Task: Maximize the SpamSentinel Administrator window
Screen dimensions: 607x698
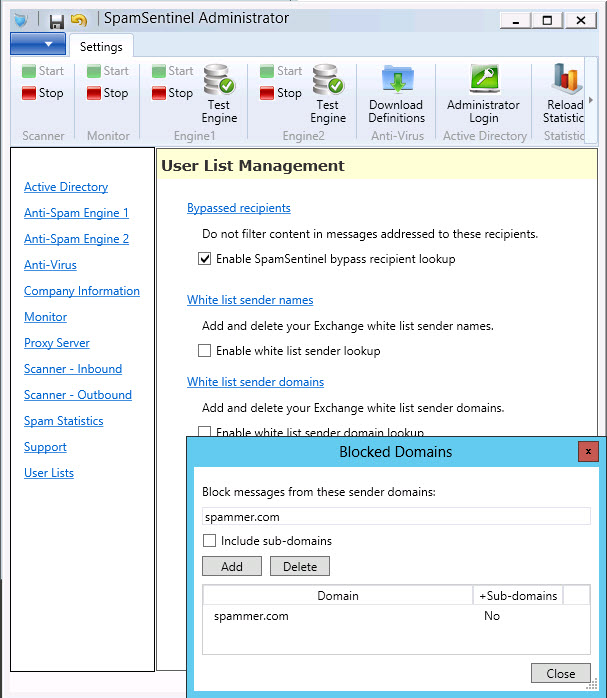Action: [x=547, y=20]
